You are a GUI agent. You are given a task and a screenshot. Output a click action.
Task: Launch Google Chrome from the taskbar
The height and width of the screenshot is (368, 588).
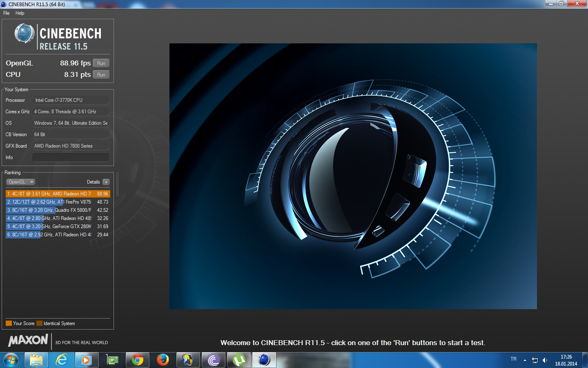138,360
